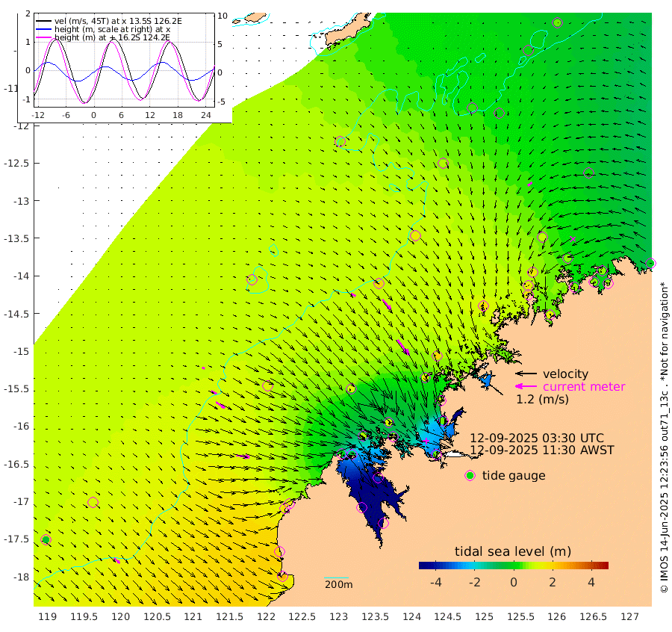Click the 24 hour label on inset chart

point(206,115)
